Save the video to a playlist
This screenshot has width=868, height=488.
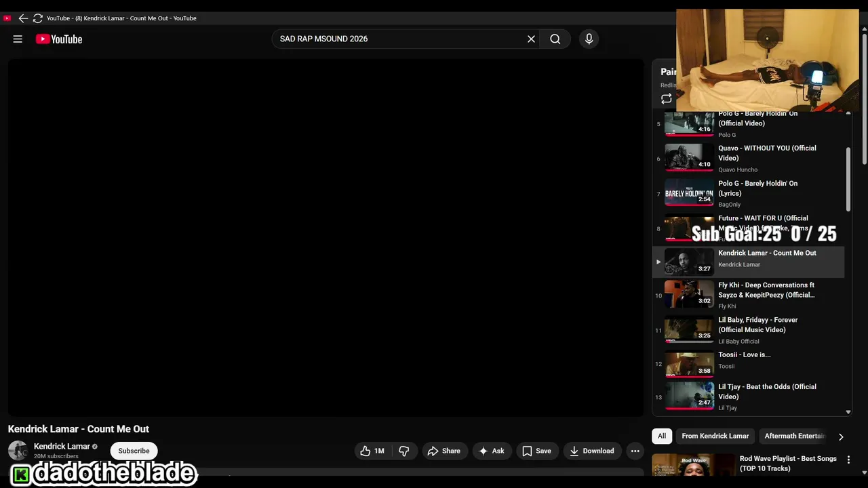tap(536, 451)
